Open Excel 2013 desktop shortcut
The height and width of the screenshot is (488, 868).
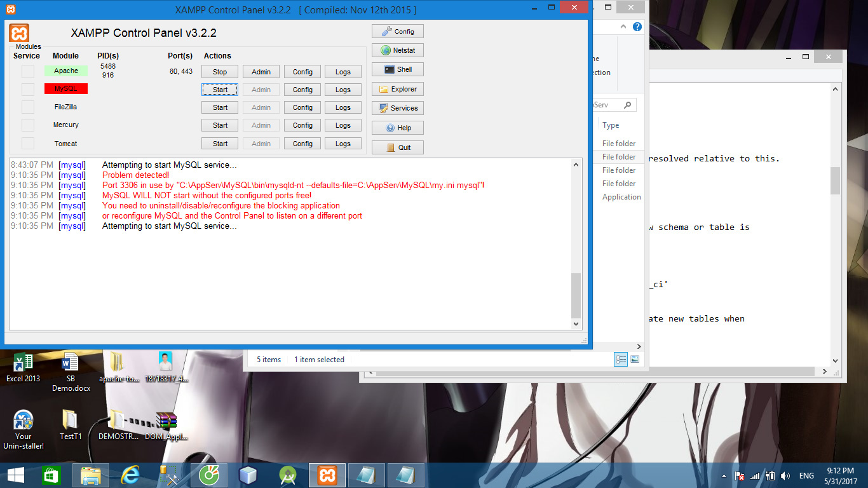pos(23,367)
